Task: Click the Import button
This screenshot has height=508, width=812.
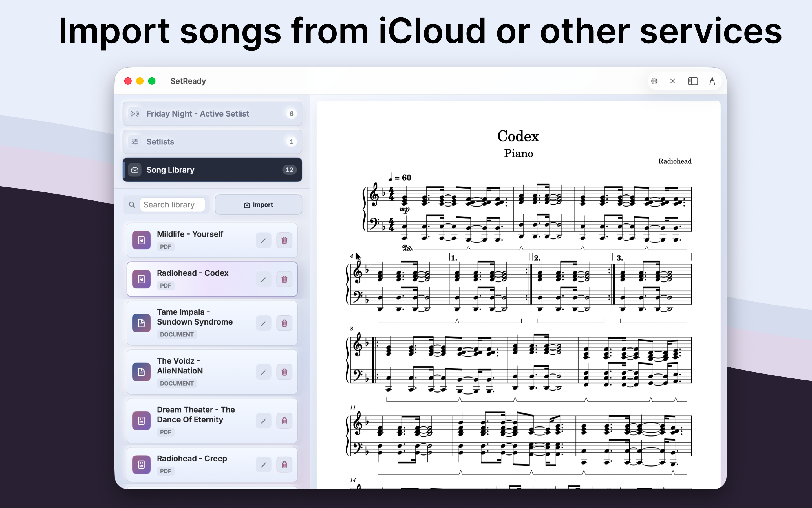Action: pyautogui.click(x=258, y=205)
